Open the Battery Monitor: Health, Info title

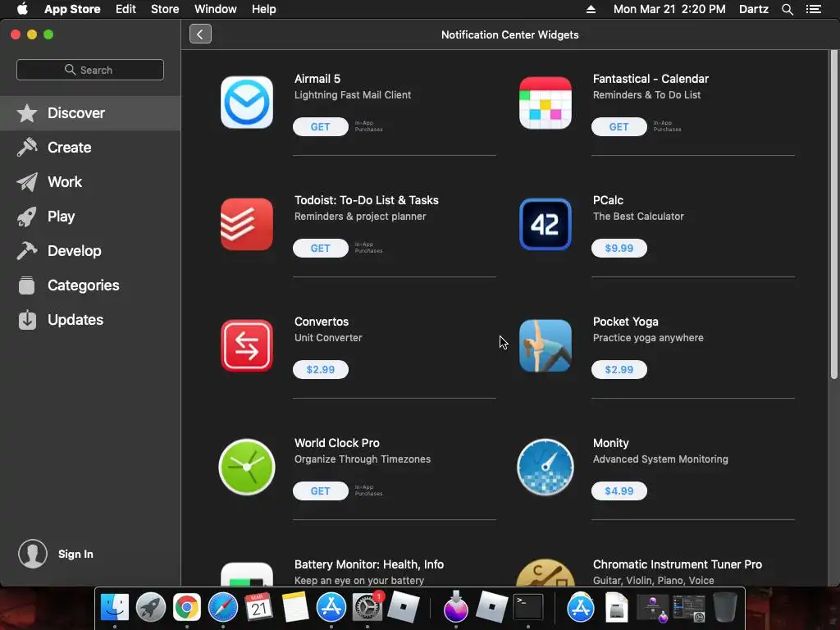[369, 564]
